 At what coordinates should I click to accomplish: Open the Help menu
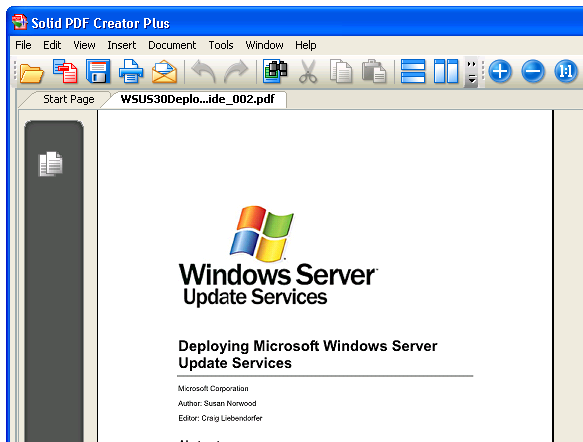(x=306, y=45)
